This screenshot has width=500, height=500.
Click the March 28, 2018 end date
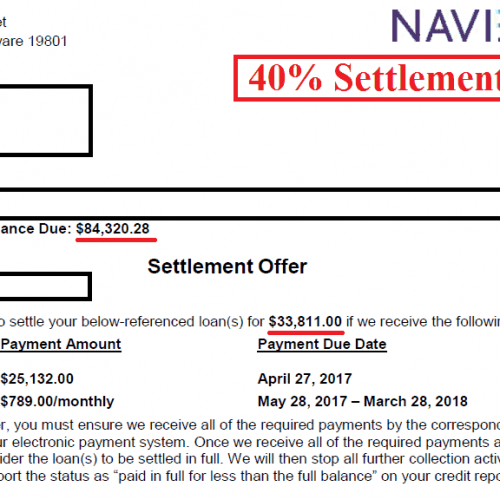[415, 401]
